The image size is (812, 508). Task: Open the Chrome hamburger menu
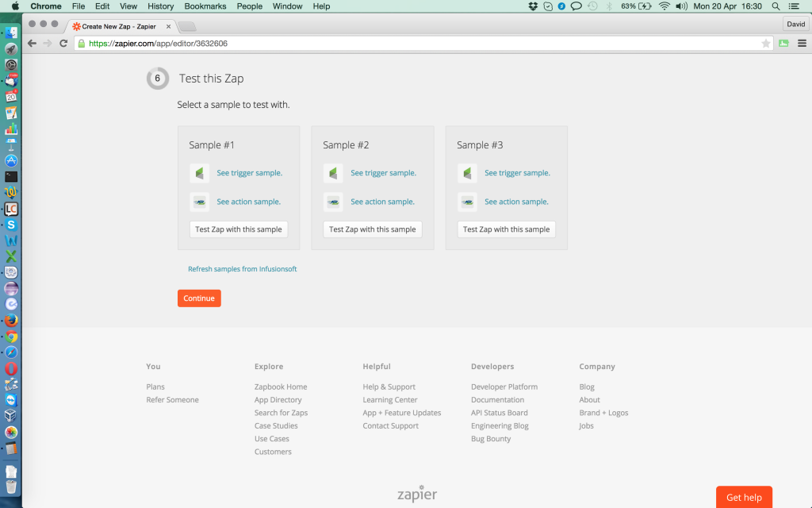click(802, 44)
